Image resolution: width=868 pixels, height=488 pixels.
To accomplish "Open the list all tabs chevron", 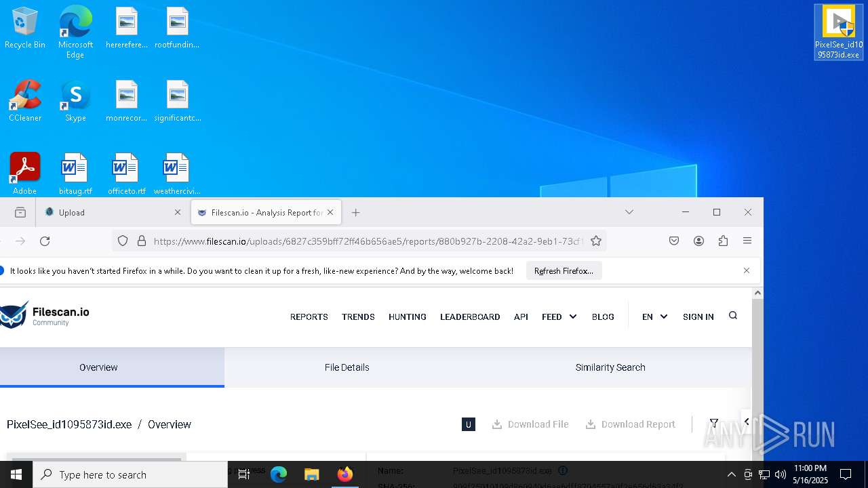I will point(629,212).
